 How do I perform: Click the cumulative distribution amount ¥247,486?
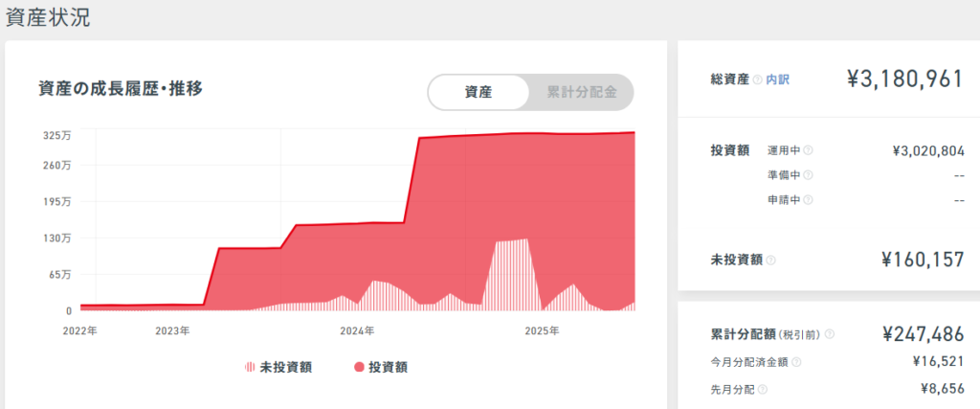click(923, 333)
